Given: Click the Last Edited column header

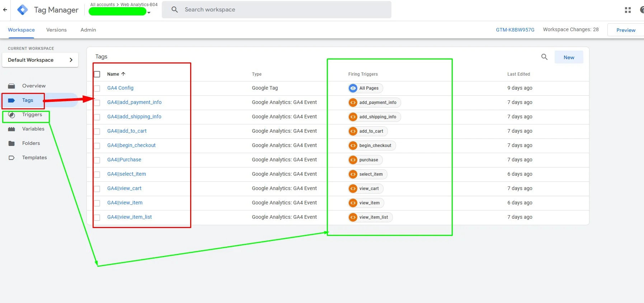Looking at the screenshot, I should point(518,74).
